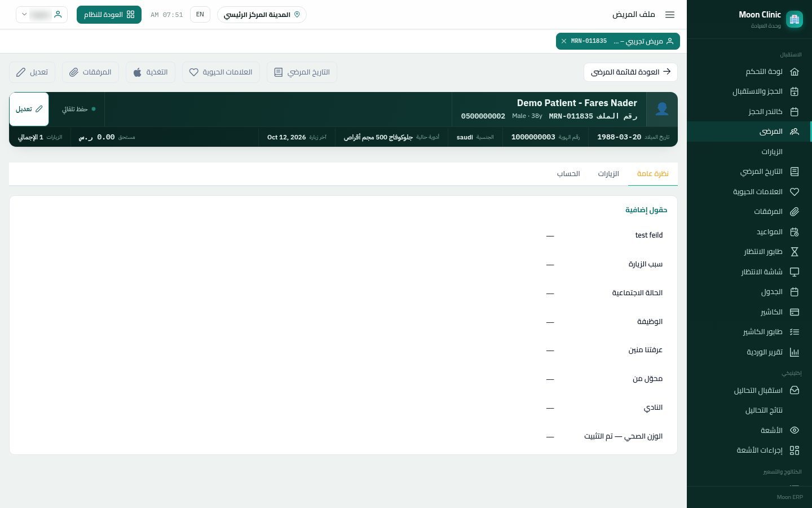812x508 pixels.
Task: Switch language with the EN button
Action: 200,15
